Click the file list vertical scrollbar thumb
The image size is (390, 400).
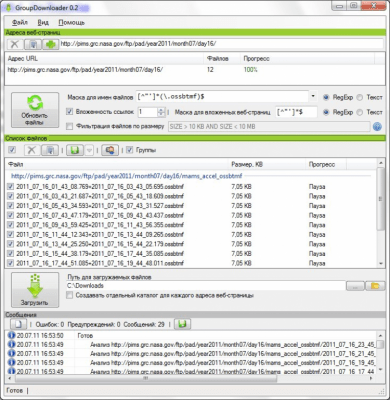point(380,199)
